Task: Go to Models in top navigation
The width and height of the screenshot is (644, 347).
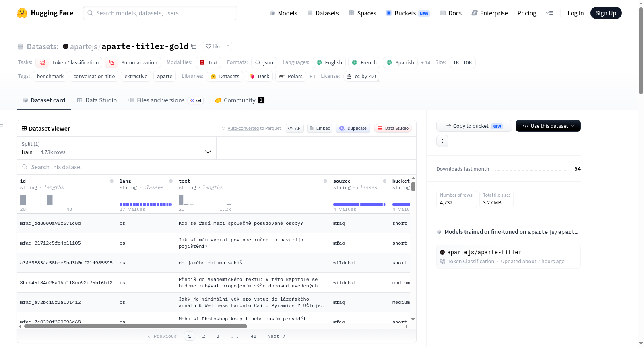Action: [283, 13]
